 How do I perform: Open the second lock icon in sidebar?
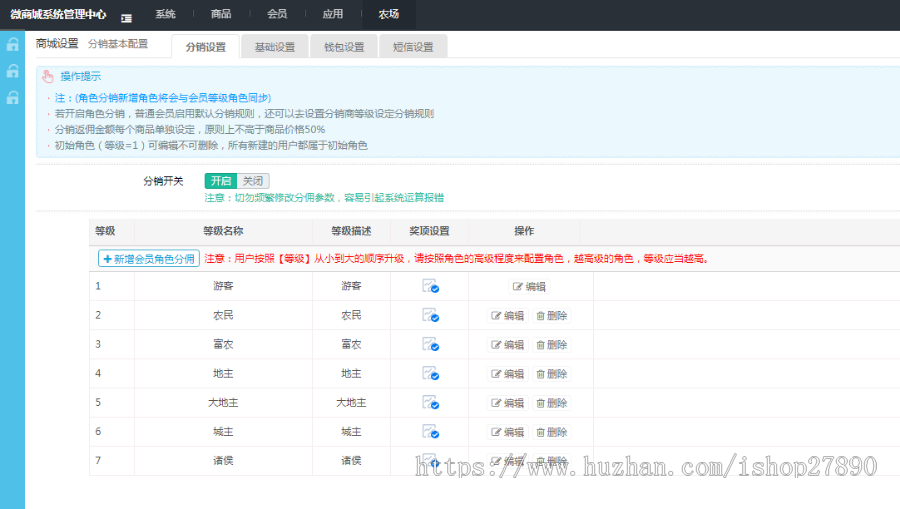13,71
